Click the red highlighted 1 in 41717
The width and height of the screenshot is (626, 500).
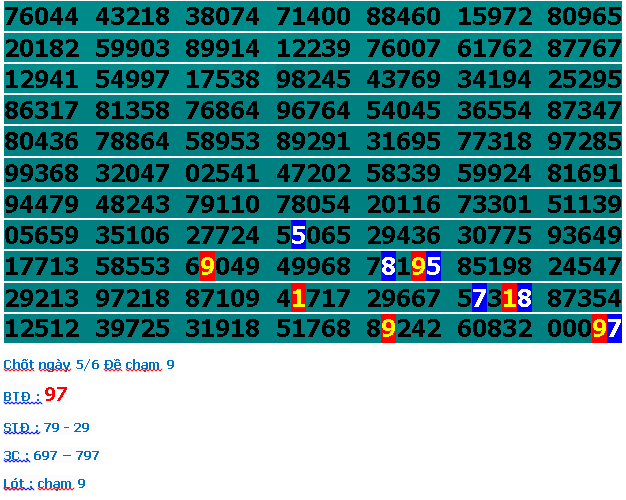point(298,298)
